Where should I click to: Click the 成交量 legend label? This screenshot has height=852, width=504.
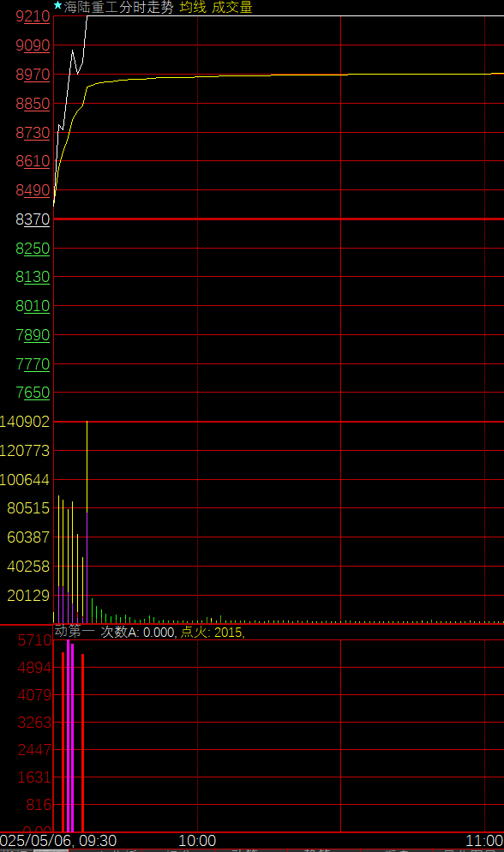pyautogui.click(x=232, y=7)
